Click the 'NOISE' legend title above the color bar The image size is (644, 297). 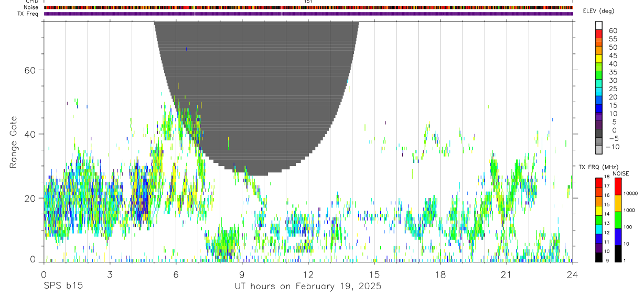pyautogui.click(x=620, y=173)
